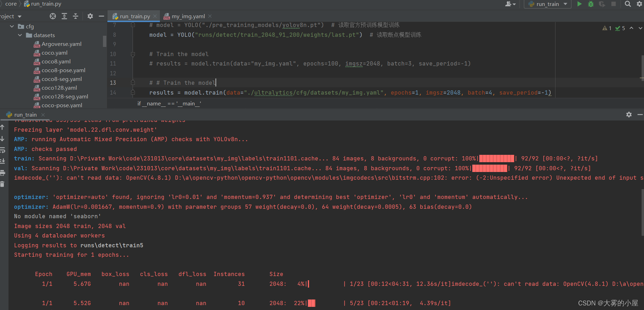Open Run panel settings gear

pyautogui.click(x=629, y=115)
